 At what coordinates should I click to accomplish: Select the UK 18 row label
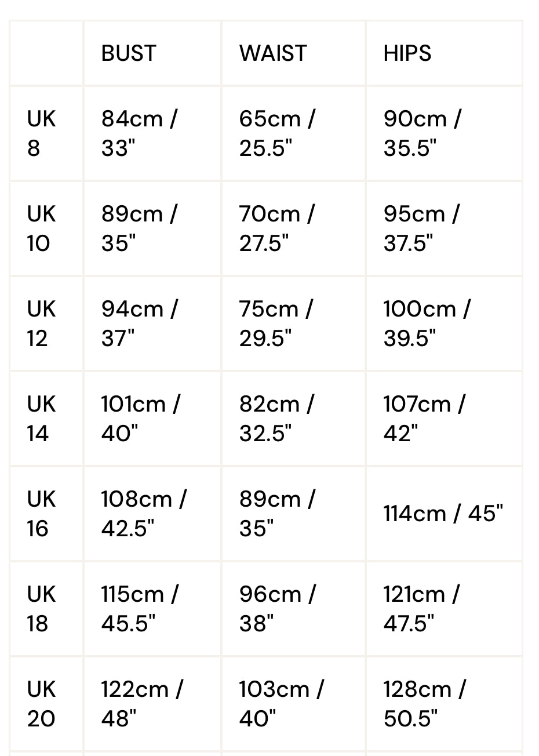click(x=41, y=609)
